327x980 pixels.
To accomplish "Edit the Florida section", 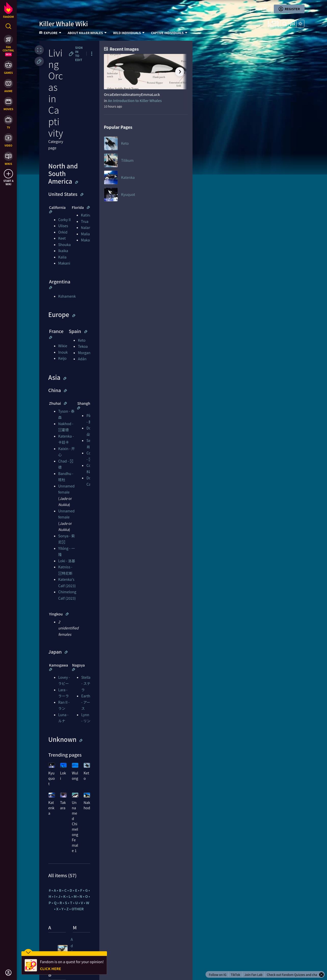I will (x=88, y=207).
